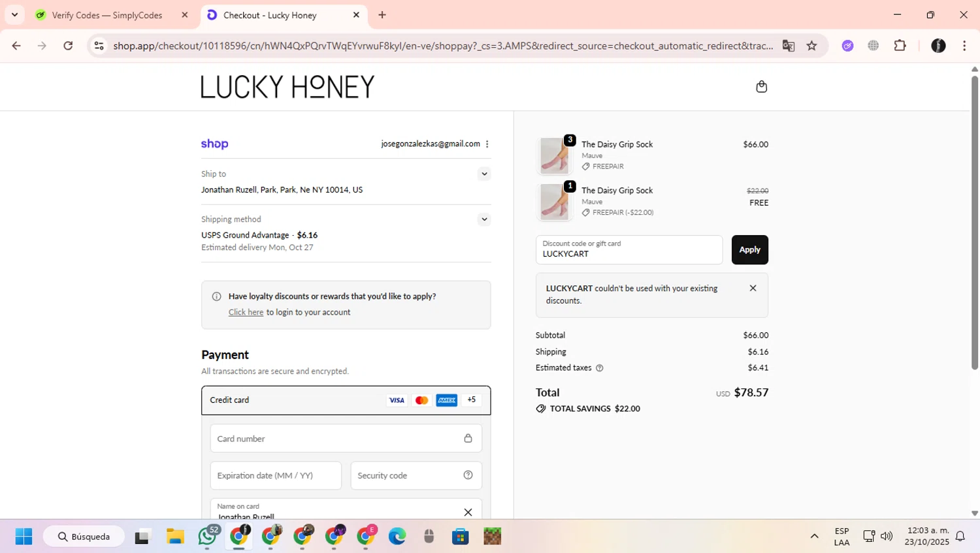Screen dimensions: 980x553
Task: Click the browser back arrow
Action: [16, 46]
